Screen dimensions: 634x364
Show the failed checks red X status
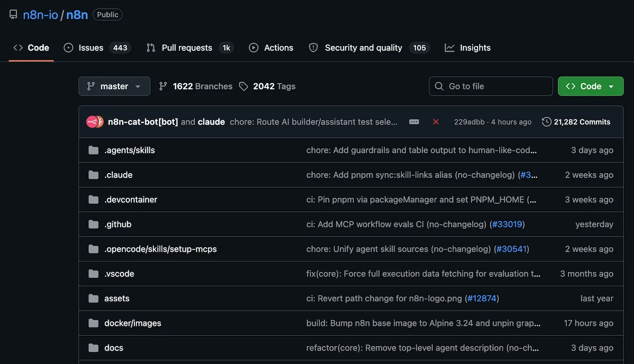click(436, 122)
